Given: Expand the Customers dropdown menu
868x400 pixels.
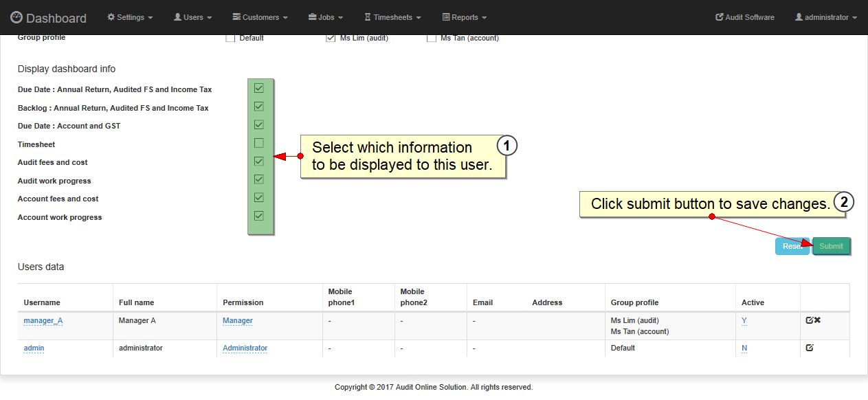Looking at the screenshot, I should (260, 17).
